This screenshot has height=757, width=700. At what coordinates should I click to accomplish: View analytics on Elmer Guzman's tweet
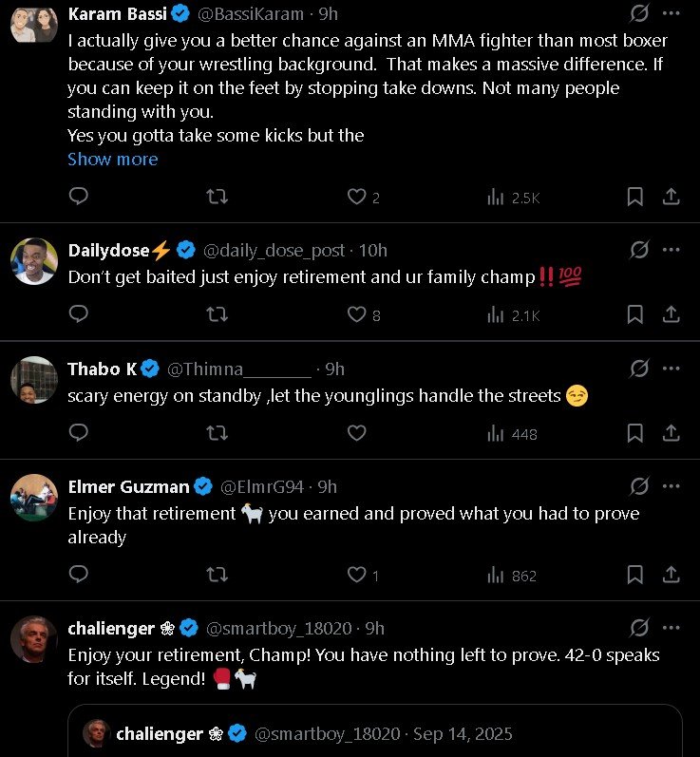512,575
